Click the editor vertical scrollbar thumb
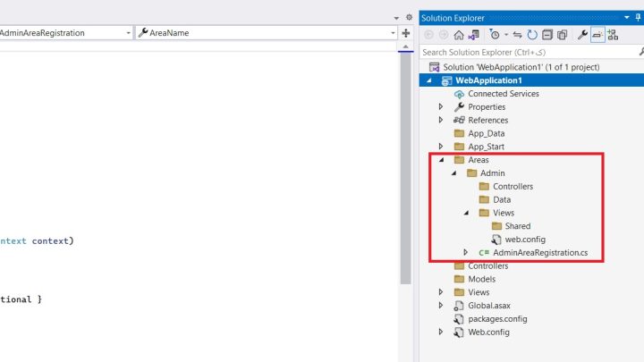This screenshot has width=644, height=362. 406,168
